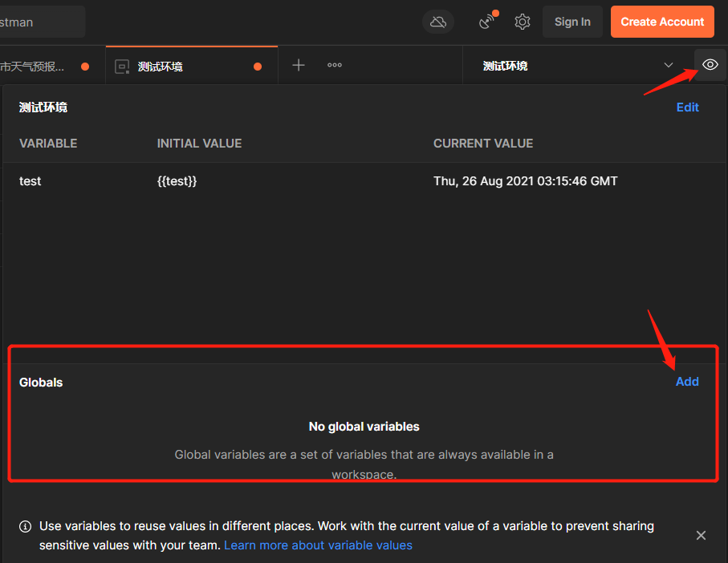Toggle the environment quick look eye icon

click(x=710, y=65)
